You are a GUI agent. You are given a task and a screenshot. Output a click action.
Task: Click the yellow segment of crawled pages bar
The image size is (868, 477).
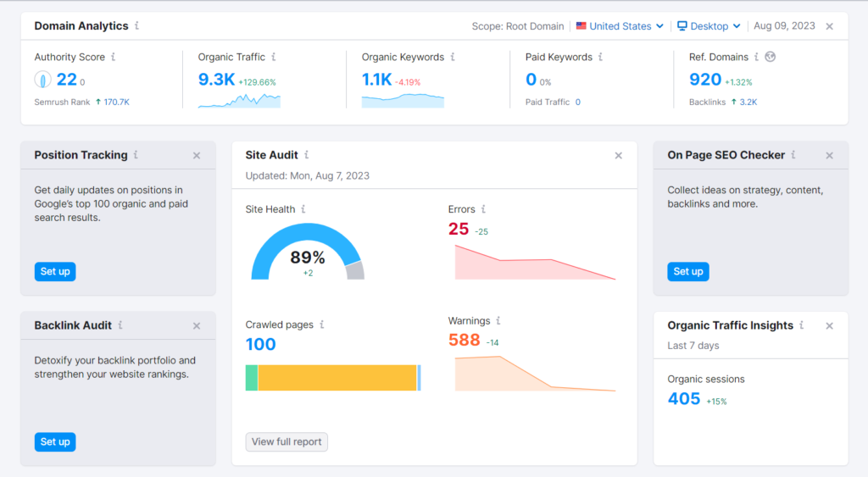pos(337,378)
